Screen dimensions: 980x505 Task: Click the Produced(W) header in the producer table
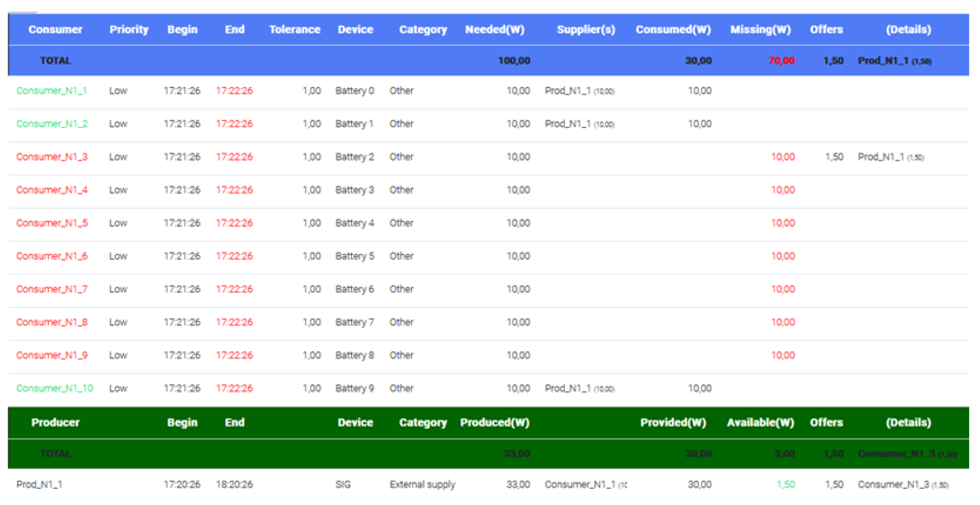pyautogui.click(x=494, y=422)
